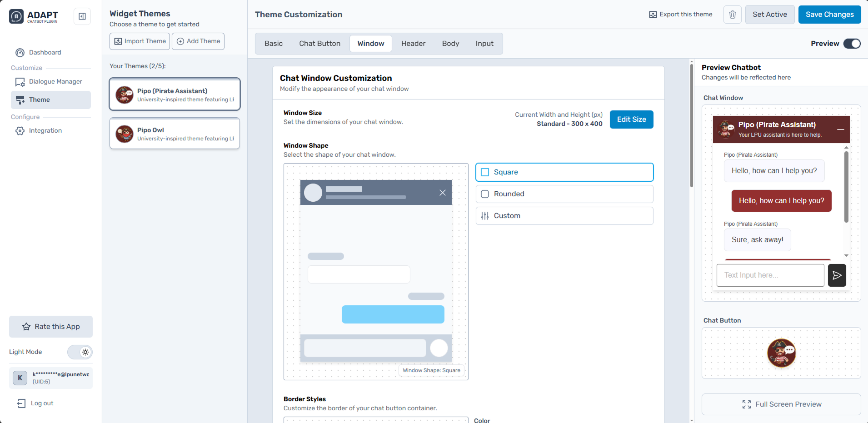
Task: Switch to the Header tab
Action: coord(413,44)
